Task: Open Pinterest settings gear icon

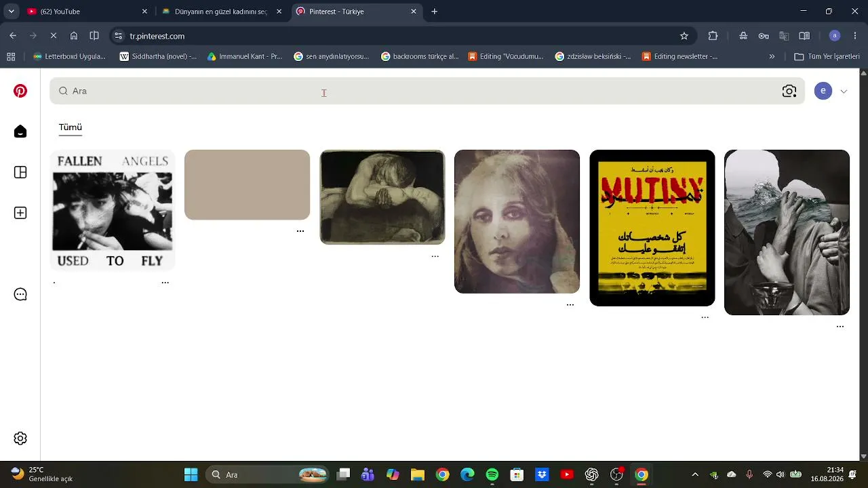Action: point(20,439)
